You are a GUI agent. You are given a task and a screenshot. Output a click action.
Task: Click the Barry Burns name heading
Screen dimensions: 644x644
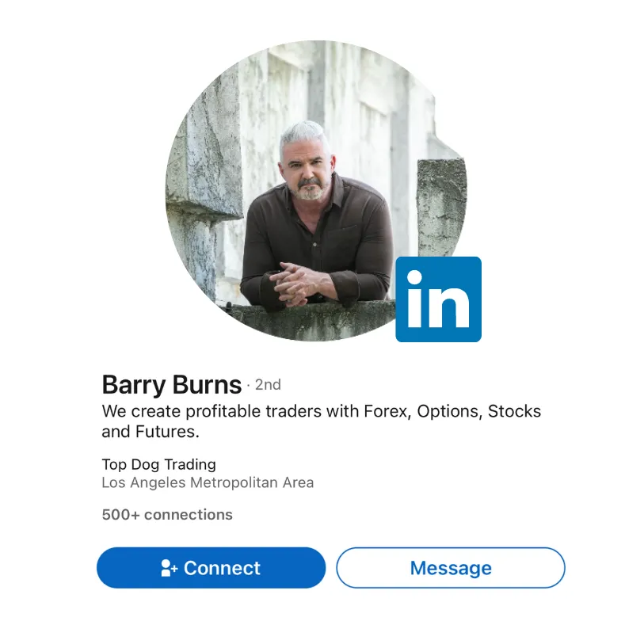(x=172, y=385)
